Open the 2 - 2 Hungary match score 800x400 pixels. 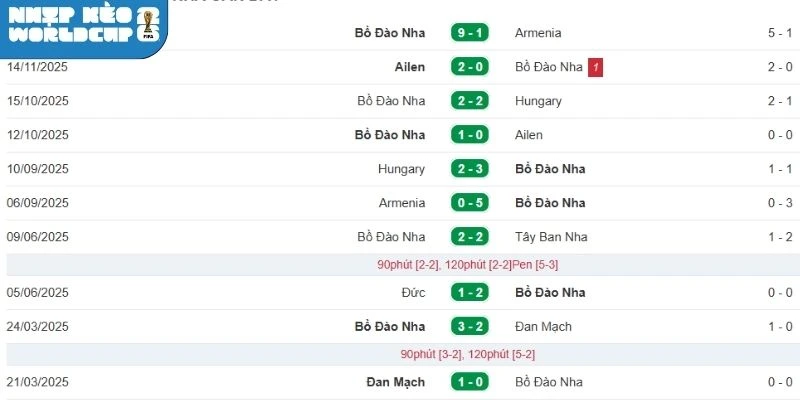[x=469, y=101]
